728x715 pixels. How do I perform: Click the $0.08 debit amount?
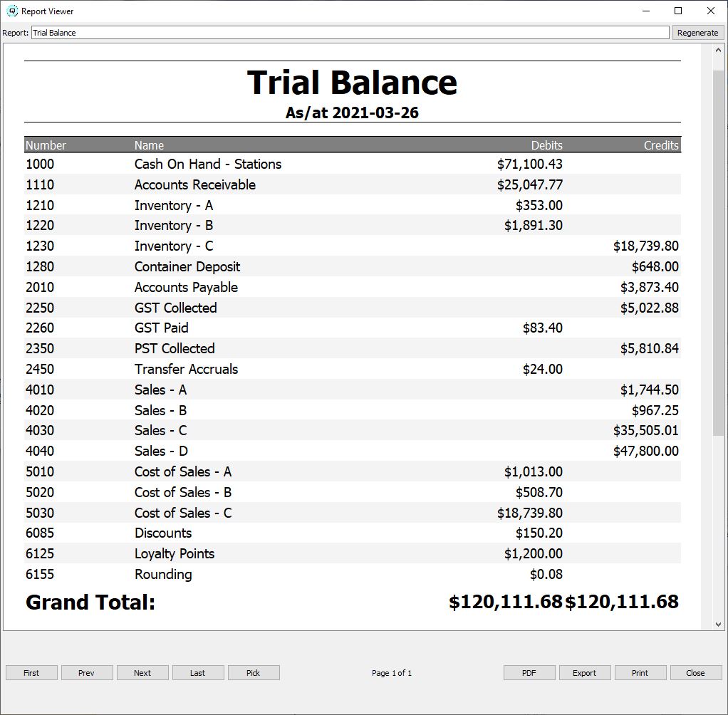(x=546, y=574)
